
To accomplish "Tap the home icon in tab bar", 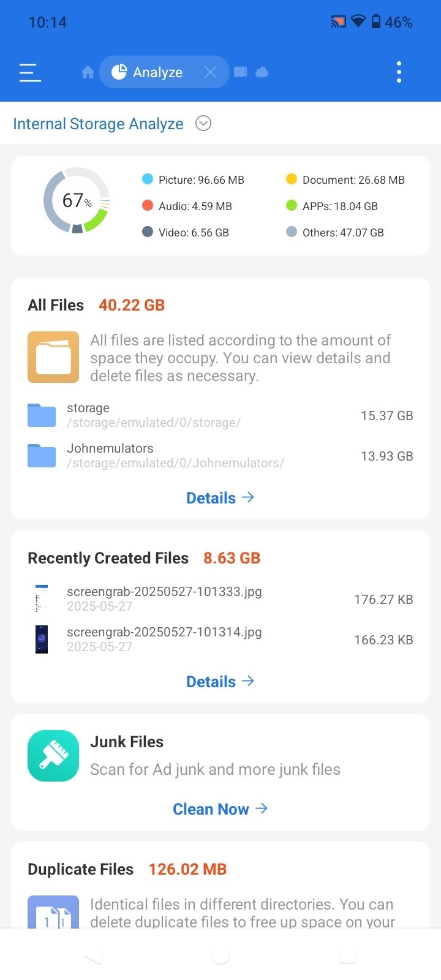I will click(x=88, y=72).
